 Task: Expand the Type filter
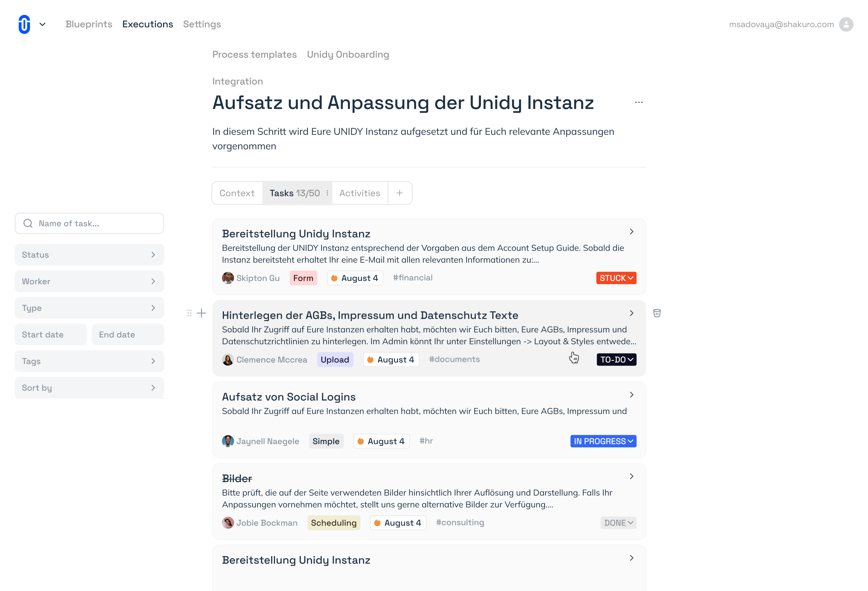pyautogui.click(x=89, y=308)
